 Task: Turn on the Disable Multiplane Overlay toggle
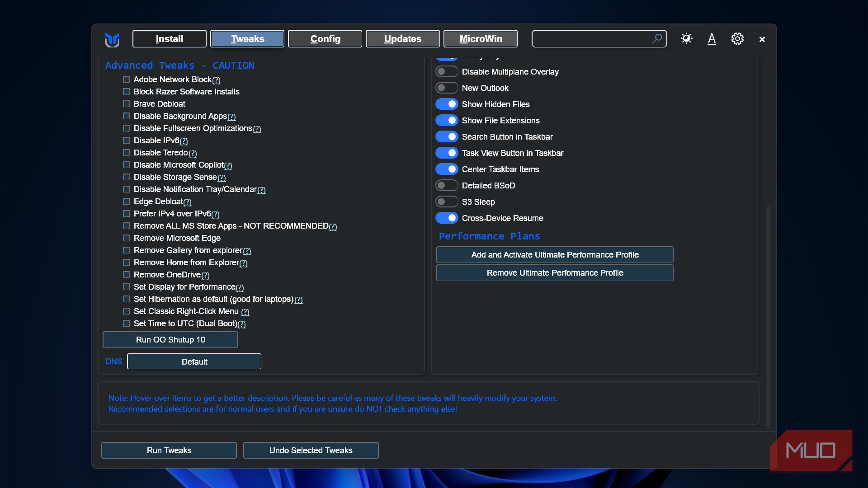pyautogui.click(x=447, y=71)
